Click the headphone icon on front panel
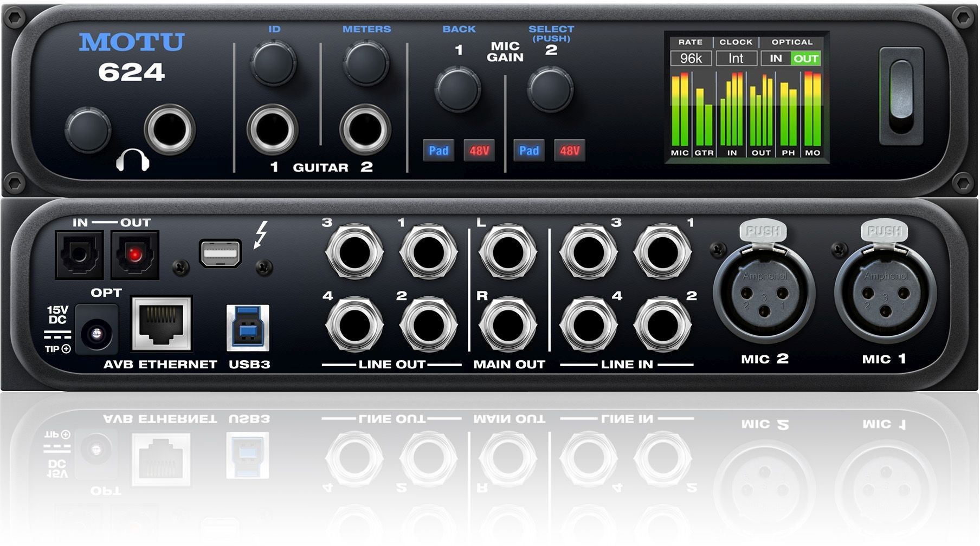The width and height of the screenshot is (980, 546). click(x=133, y=160)
